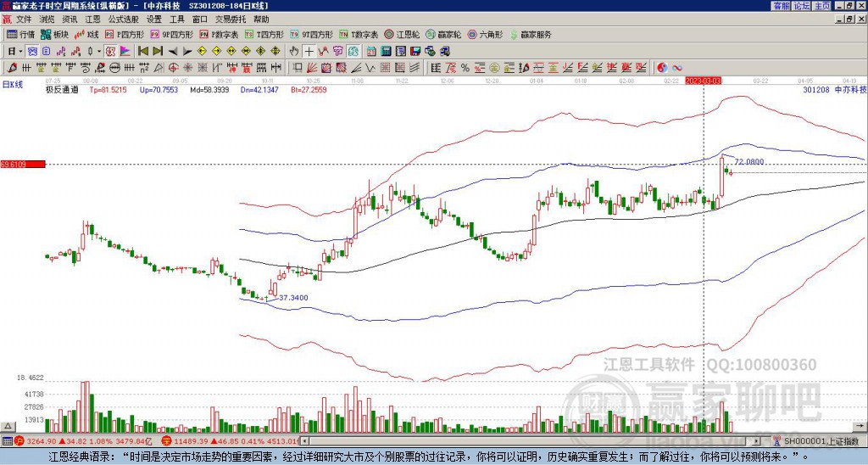Open the 江恩 menu
Image resolution: width=868 pixels, height=465 pixels.
pyautogui.click(x=92, y=20)
